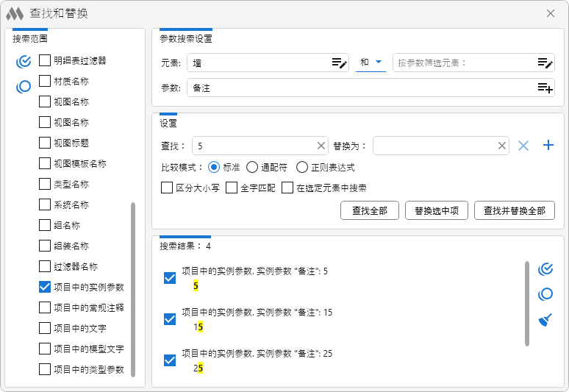Click the add parameter icon in 参数 field
Viewport: 569px width, 392px height.
[x=545, y=88]
